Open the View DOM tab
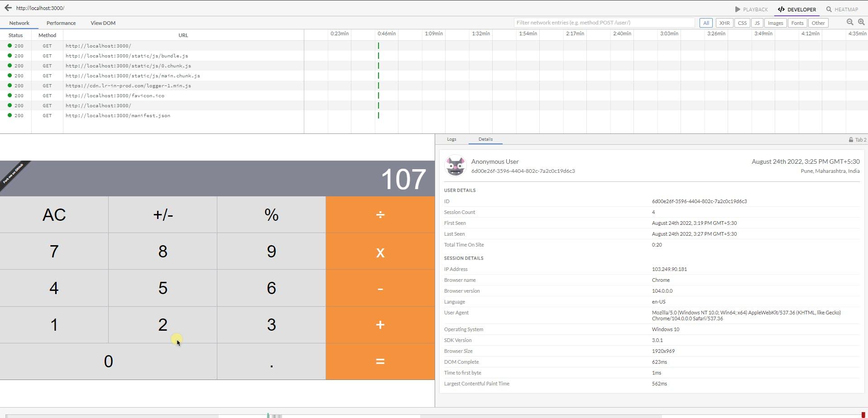 point(103,23)
